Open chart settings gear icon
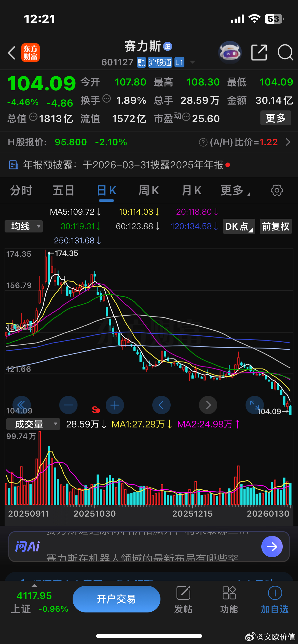This screenshot has height=644, width=298. tap(277, 190)
